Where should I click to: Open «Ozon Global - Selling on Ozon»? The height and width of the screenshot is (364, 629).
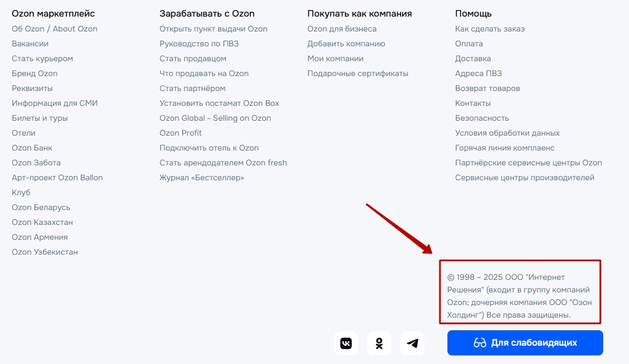click(215, 118)
